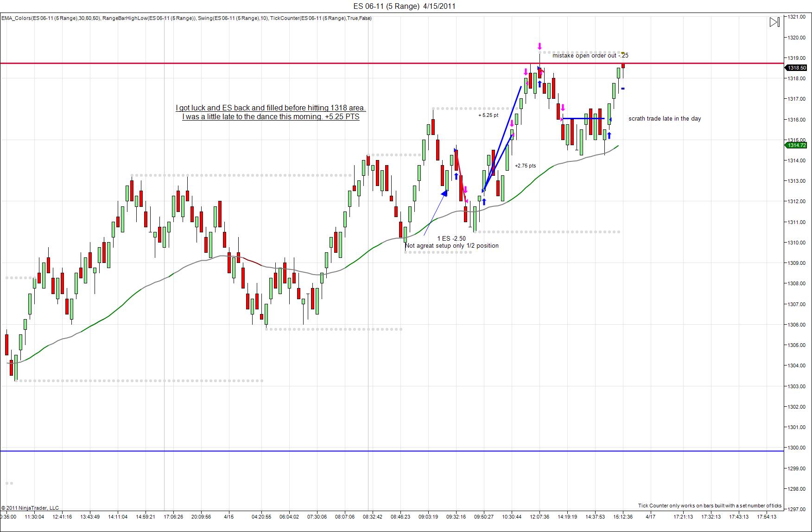Select the blue horizontal scratch-trade line at 1316
The image size is (812, 532).
584,119
